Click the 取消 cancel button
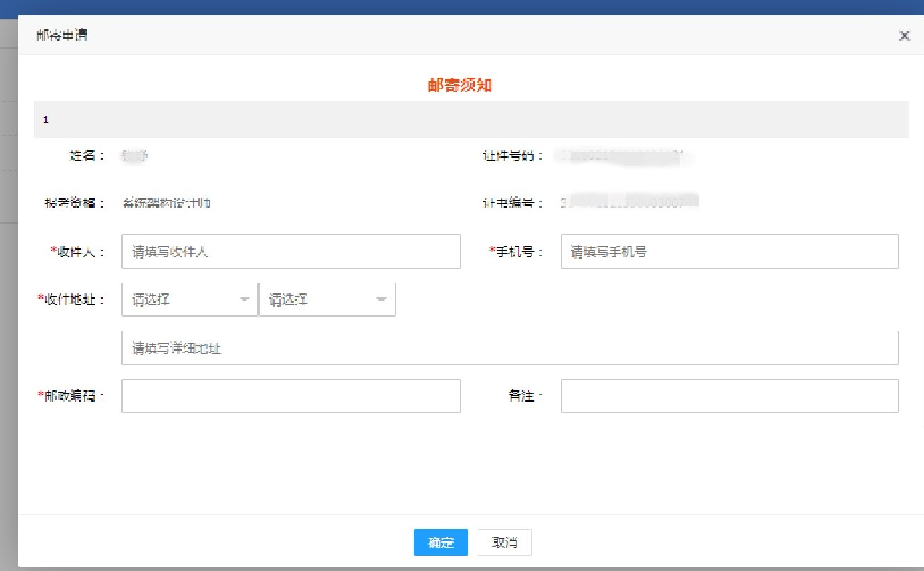The width and height of the screenshot is (924, 571). coord(505,543)
